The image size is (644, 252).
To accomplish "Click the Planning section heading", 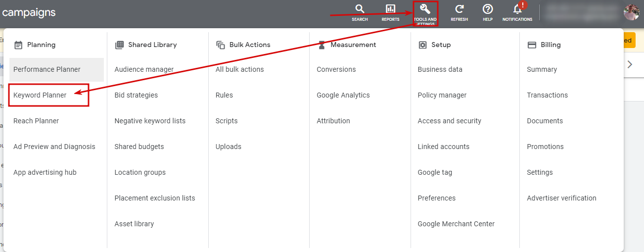I will pyautogui.click(x=42, y=45).
